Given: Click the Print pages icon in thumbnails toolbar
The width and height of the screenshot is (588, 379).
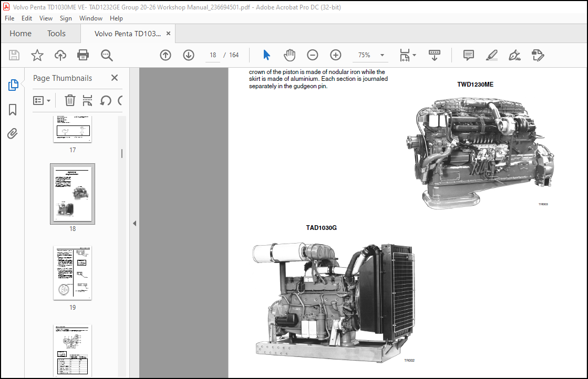Looking at the screenshot, I should [87, 100].
